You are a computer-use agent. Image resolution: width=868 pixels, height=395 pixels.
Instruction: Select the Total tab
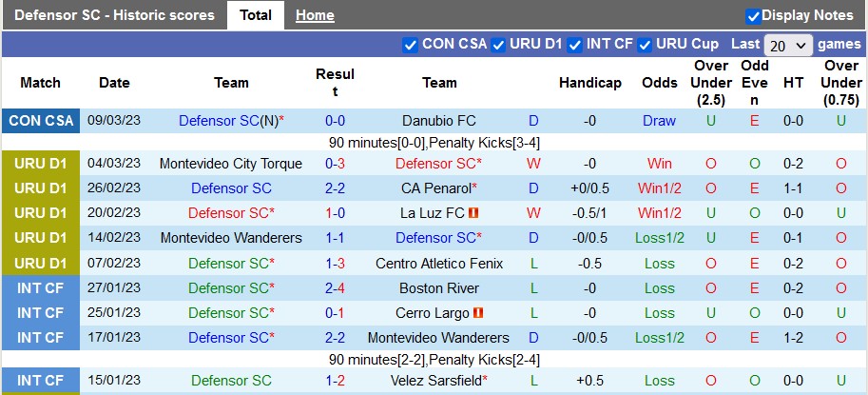pos(256,15)
